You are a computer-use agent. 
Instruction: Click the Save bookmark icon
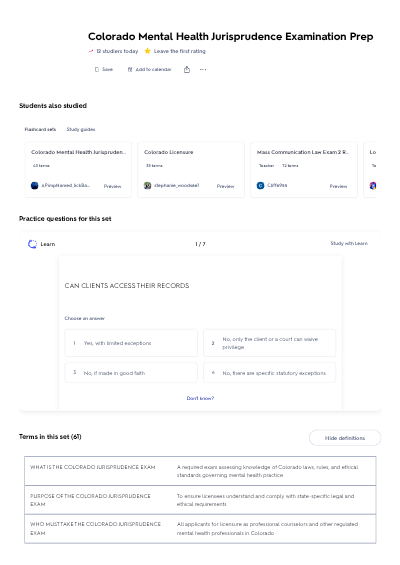(x=97, y=70)
